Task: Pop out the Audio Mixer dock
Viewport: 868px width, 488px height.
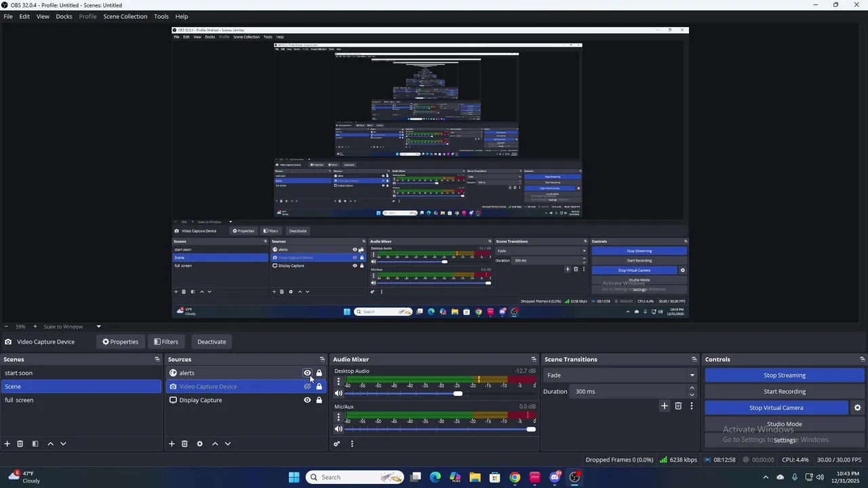Action: pyautogui.click(x=534, y=359)
